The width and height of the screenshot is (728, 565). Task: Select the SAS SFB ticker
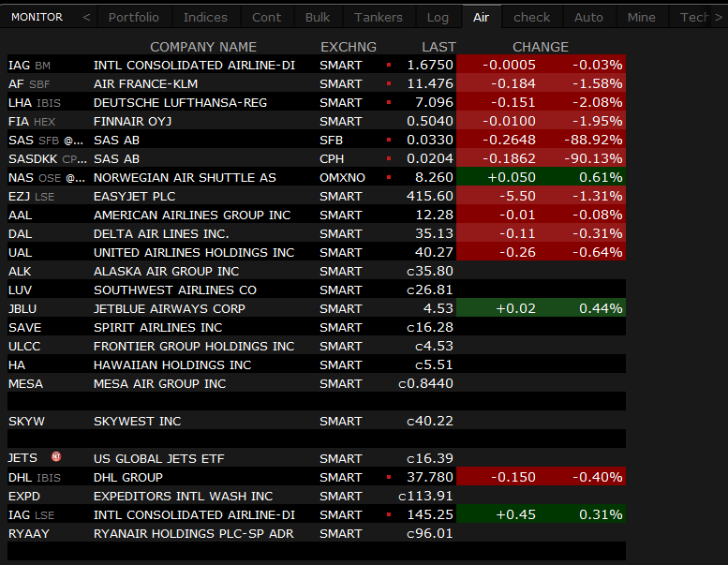coord(47,141)
